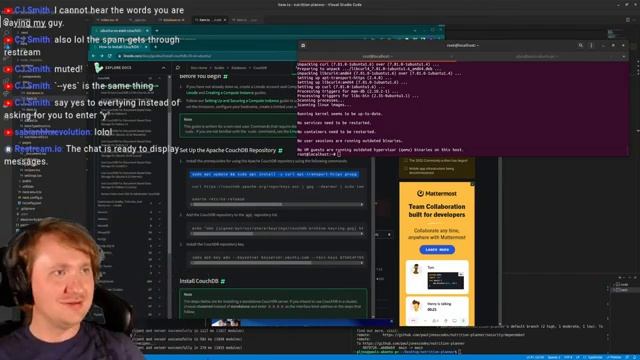Select the first root@localhost terminal tab
Image resolution: width=640 pixels, height=360 pixels.
pyautogui.click(x=377, y=56)
